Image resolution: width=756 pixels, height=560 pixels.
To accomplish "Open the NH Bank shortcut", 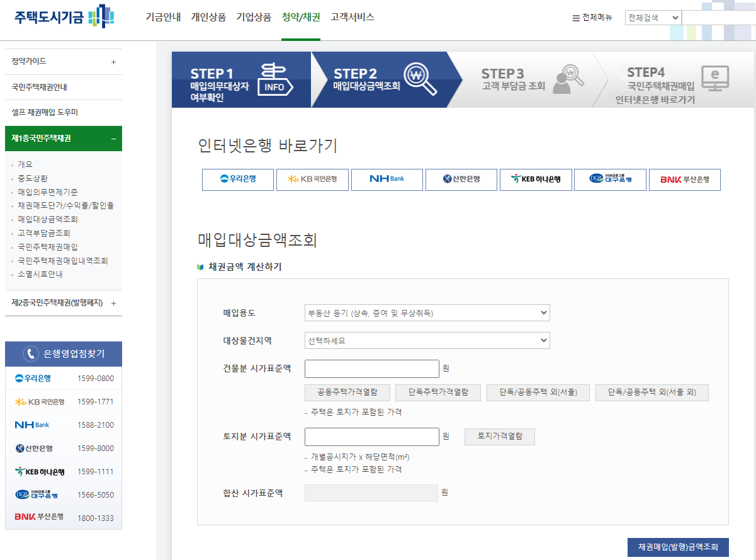I will [x=386, y=180].
